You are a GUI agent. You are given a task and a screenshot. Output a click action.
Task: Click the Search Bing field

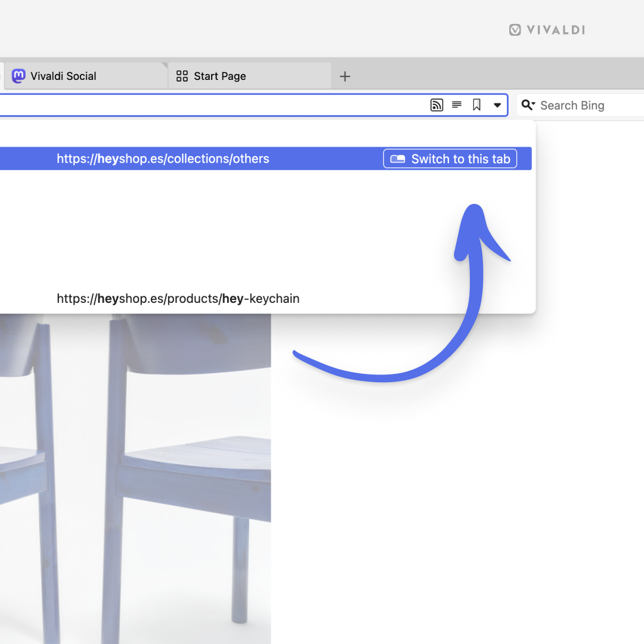click(x=580, y=106)
